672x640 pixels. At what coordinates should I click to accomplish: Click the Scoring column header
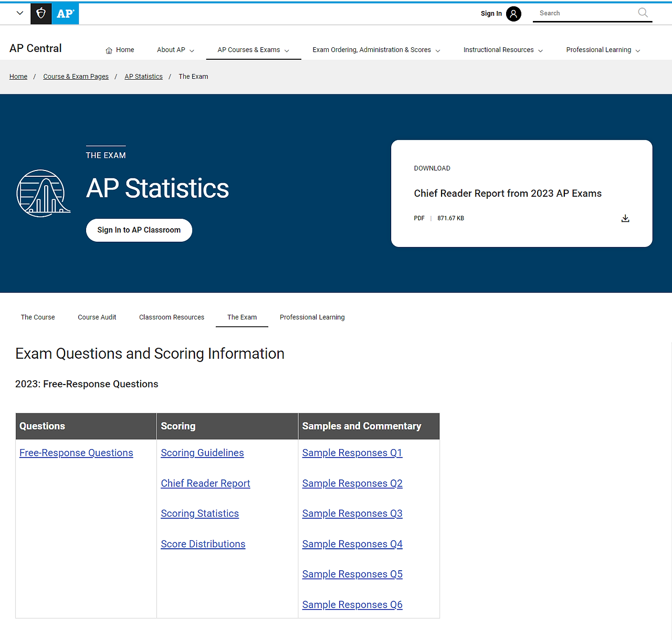pyautogui.click(x=227, y=426)
